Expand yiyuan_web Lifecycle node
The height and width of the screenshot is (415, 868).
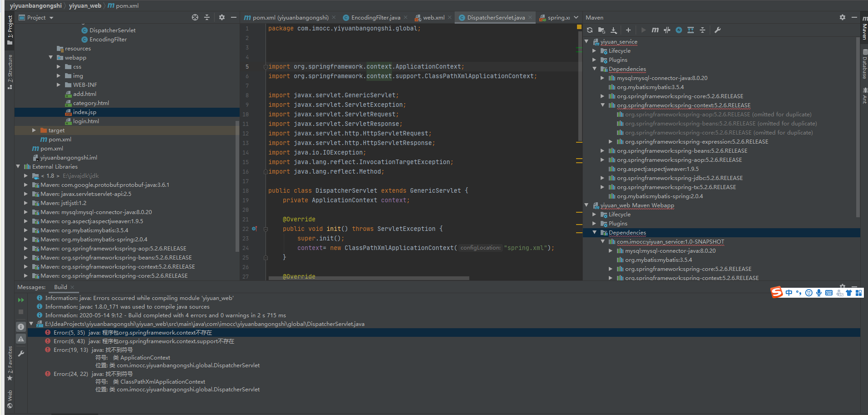(x=594, y=215)
